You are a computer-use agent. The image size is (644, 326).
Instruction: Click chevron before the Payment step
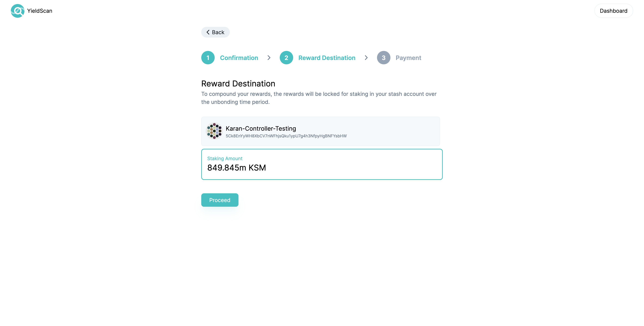pos(366,58)
